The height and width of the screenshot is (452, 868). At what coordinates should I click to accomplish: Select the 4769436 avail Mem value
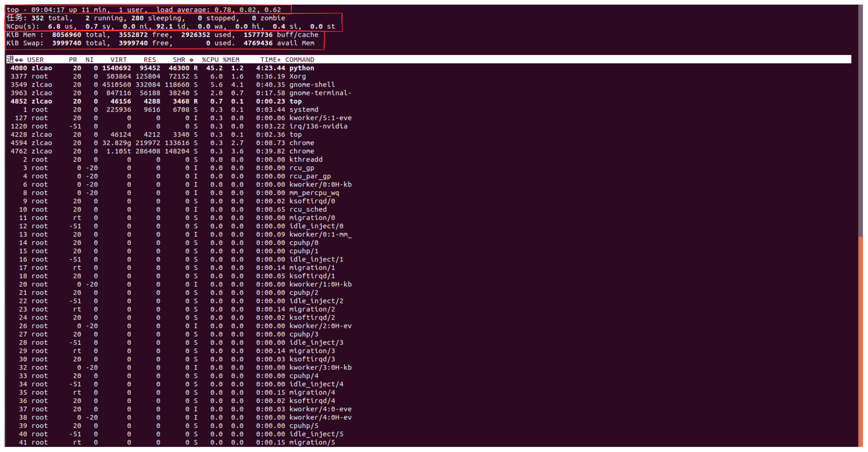[258, 43]
